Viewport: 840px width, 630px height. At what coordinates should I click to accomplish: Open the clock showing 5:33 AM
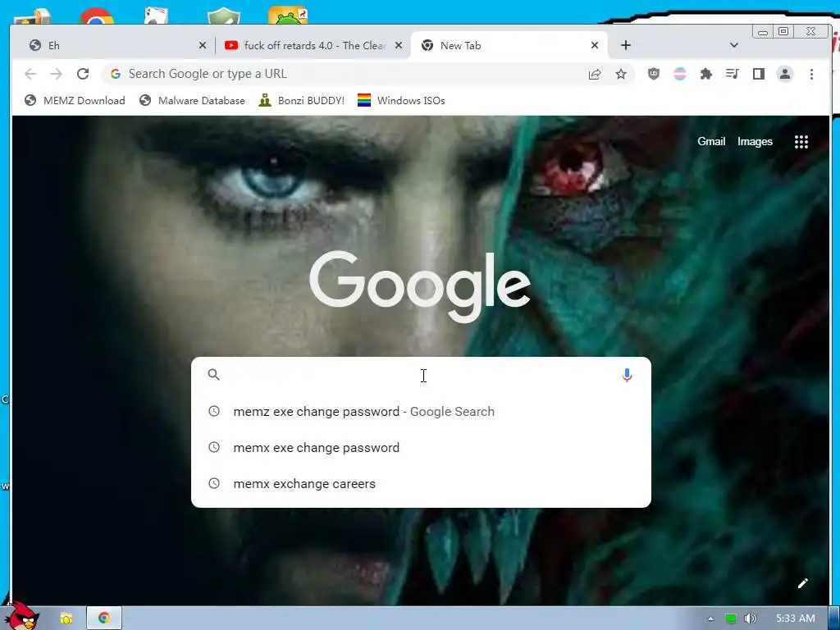[x=796, y=619]
